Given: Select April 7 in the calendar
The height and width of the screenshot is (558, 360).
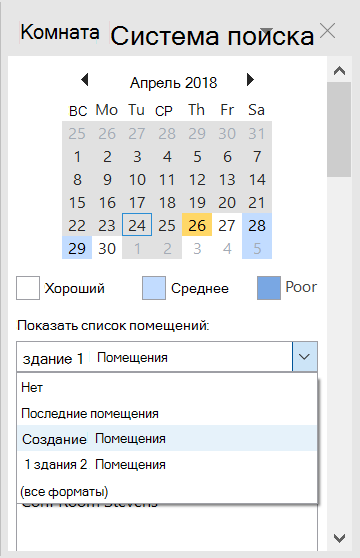Looking at the screenshot, I should pos(257,156).
